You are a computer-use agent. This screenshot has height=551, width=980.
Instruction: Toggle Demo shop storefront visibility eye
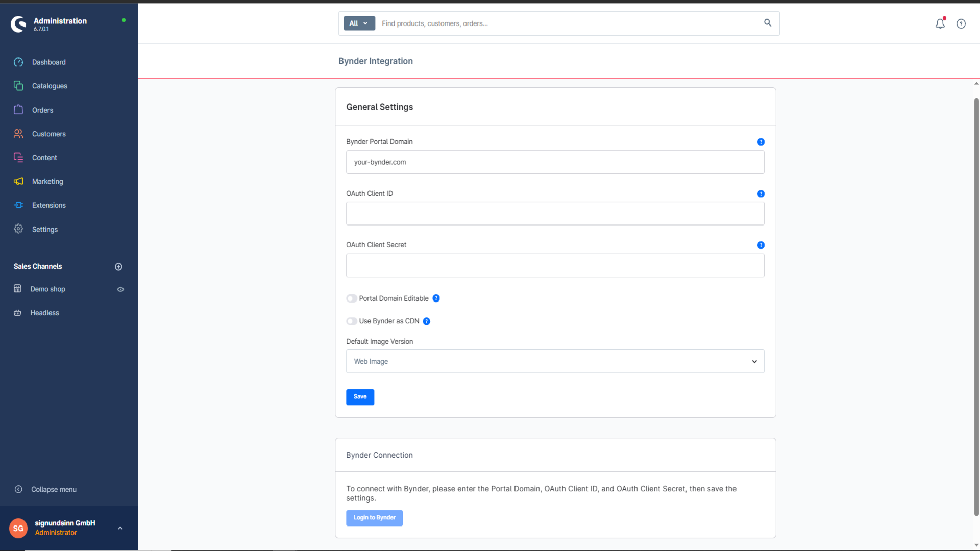point(120,289)
